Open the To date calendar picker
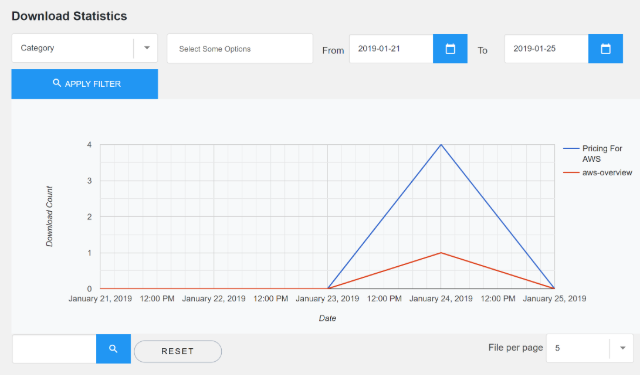640x375 pixels. pos(605,49)
